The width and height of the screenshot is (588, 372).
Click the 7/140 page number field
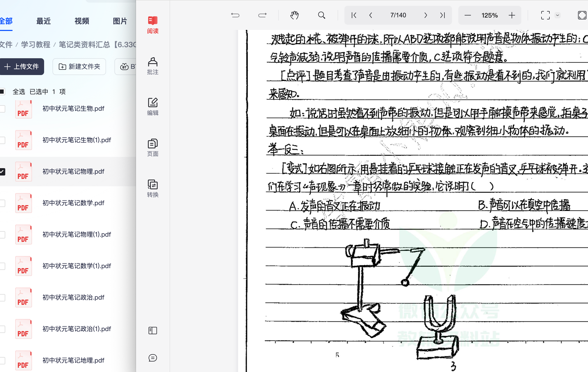[x=398, y=15]
